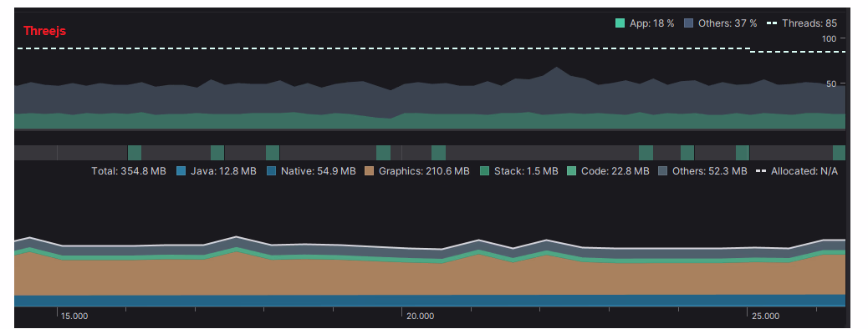Click the 'Threads: 85' text
Screen dimensions: 868x329
(x=809, y=23)
